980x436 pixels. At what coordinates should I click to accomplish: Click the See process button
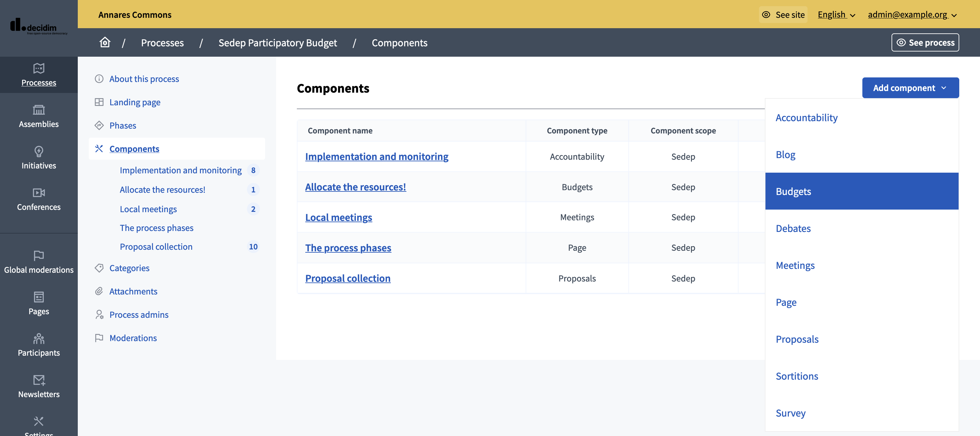coord(925,42)
